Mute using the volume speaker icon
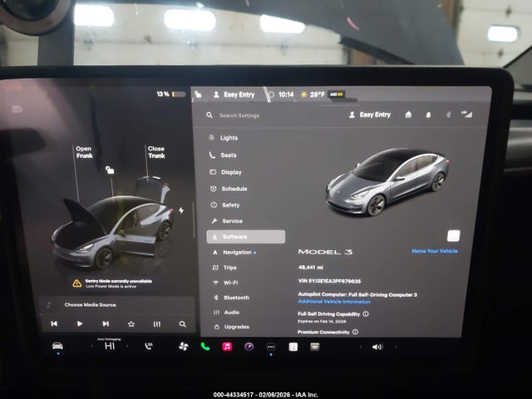 click(377, 347)
